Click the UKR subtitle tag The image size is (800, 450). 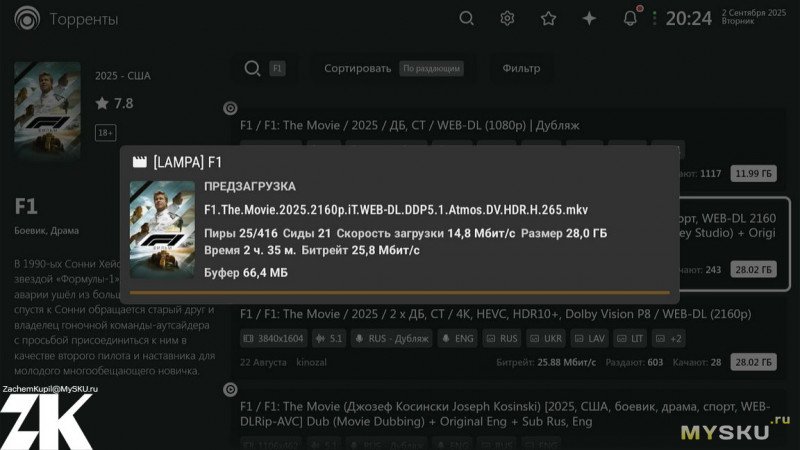(546, 338)
